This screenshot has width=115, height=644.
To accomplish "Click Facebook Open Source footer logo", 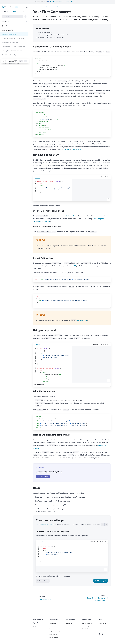I will coord(38,621).
